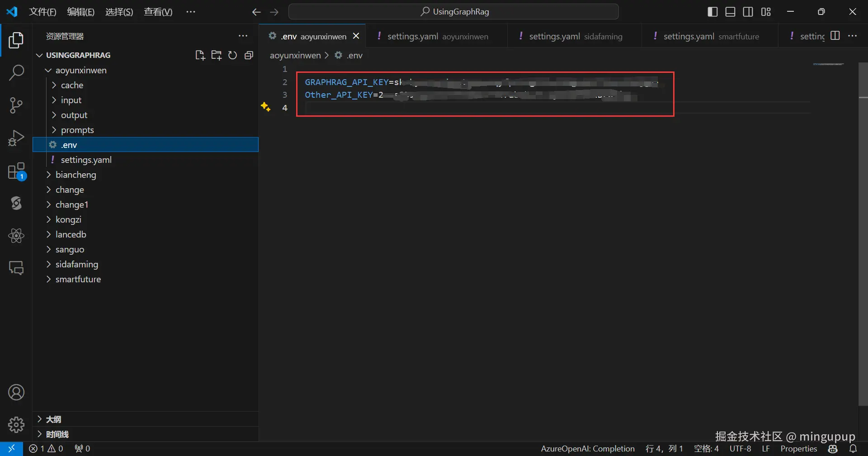Select the .env file in explorer
868x456 pixels.
(146, 145)
